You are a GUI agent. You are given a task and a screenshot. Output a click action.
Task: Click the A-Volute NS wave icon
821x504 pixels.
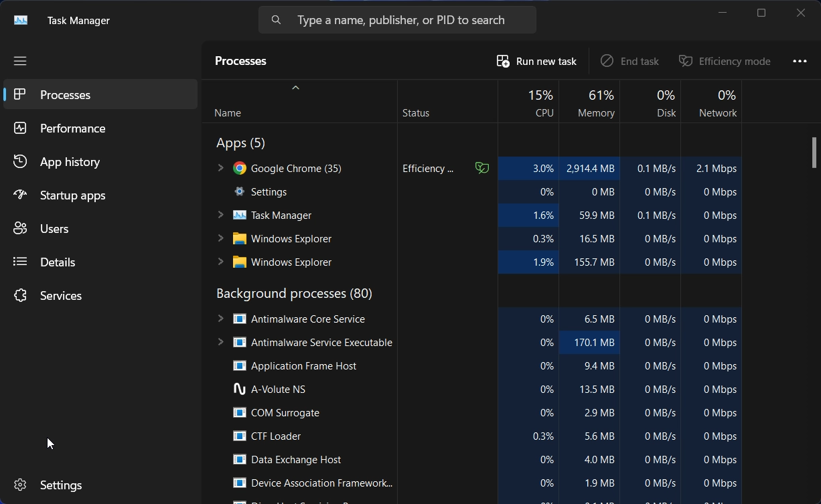click(x=239, y=389)
